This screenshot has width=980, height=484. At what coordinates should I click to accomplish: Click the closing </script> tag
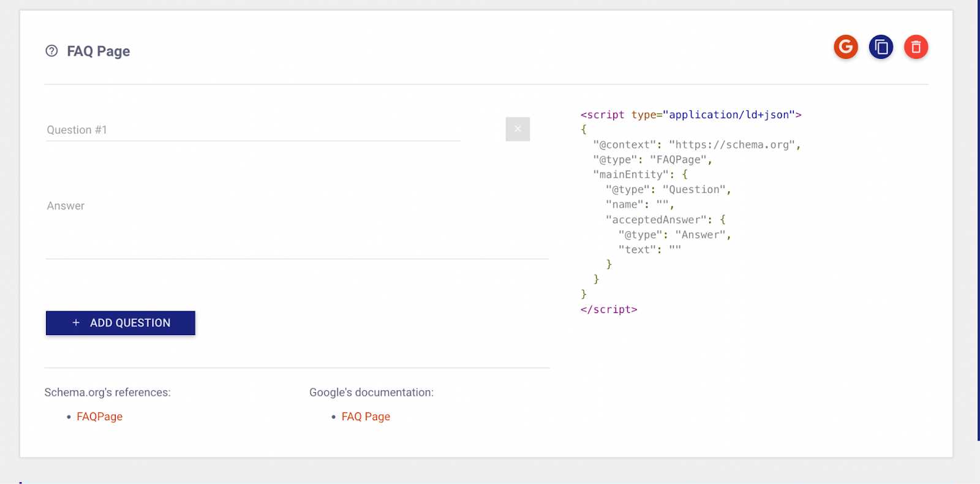click(x=609, y=309)
